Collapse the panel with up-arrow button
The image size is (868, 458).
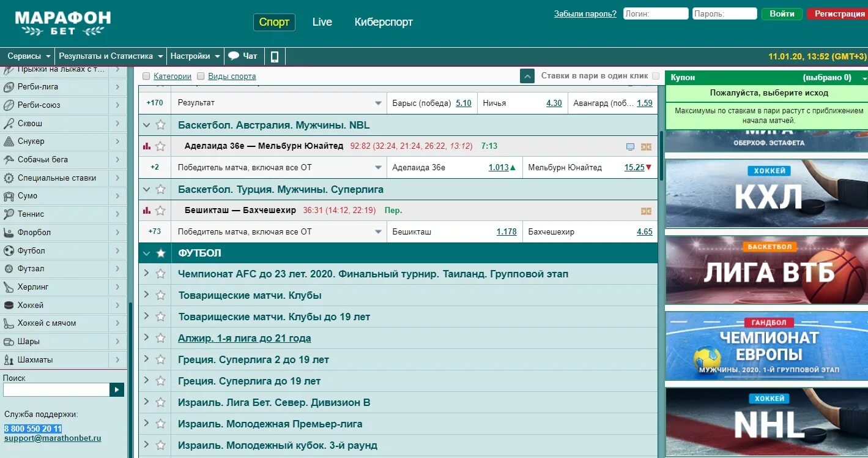click(x=527, y=77)
